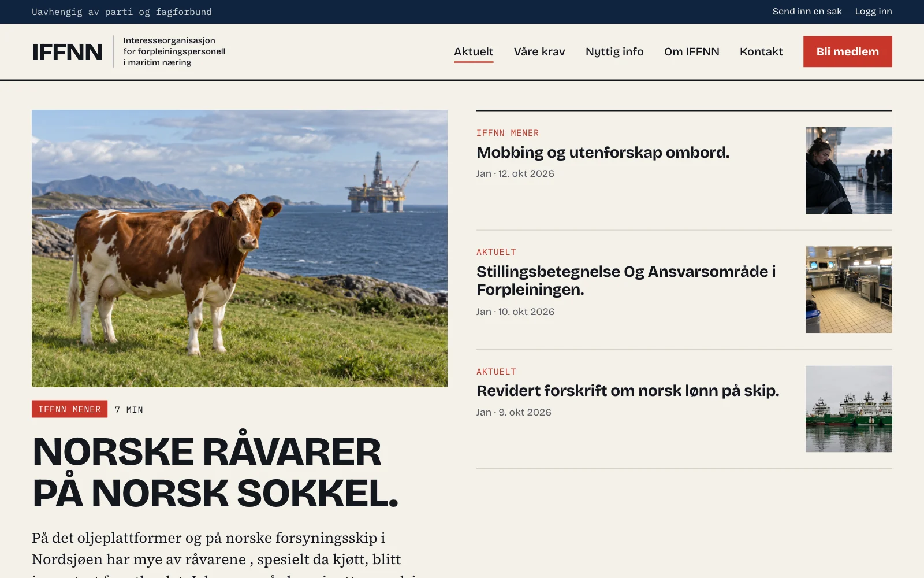924x578 pixels.
Task: Click Interesseorganisasjon for forpleiningspersonell tagline
Action: [174, 51]
